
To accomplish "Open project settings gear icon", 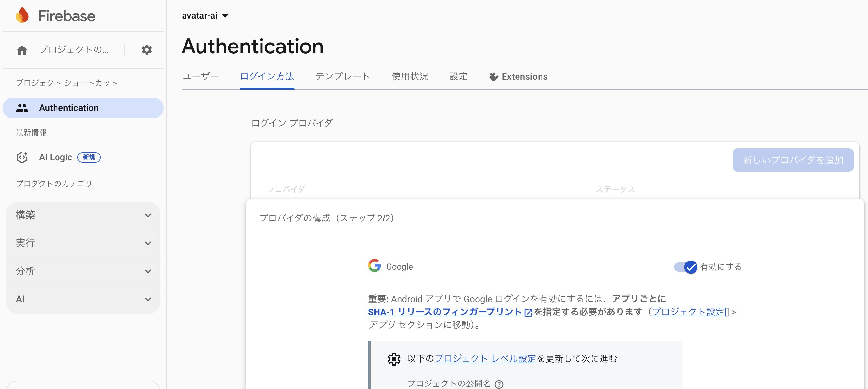I will [147, 50].
